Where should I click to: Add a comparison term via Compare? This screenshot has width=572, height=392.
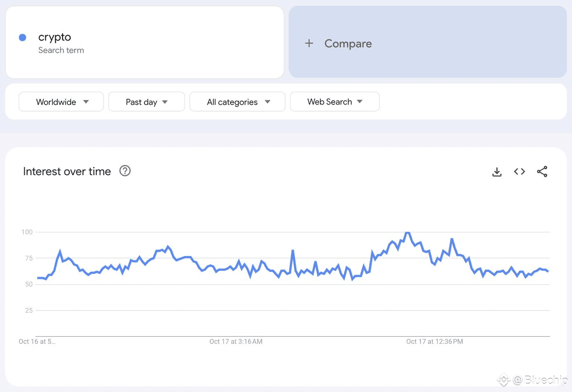coord(348,43)
